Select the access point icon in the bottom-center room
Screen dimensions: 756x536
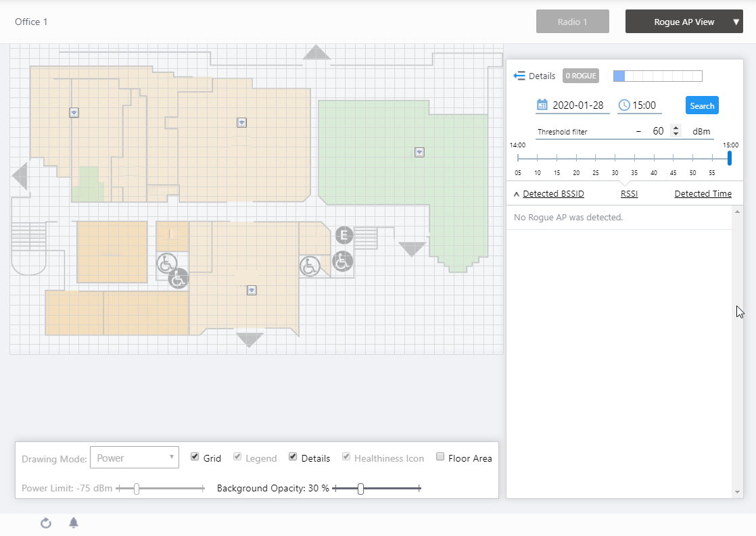tap(252, 290)
